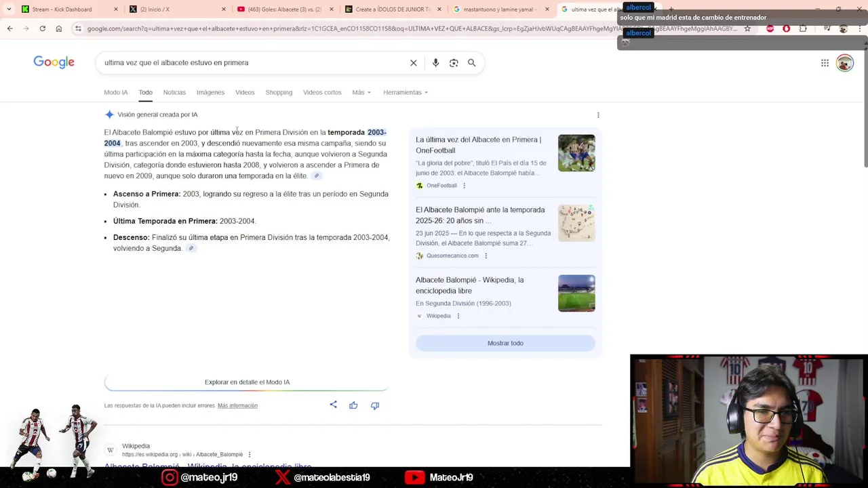
Task: Open AI overview options three-dot menu
Action: point(598,115)
